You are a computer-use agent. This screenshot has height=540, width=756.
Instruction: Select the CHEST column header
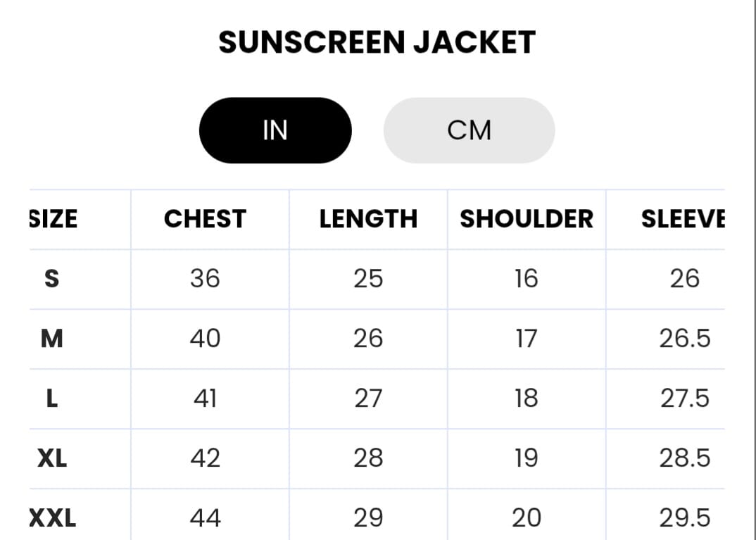(205, 219)
